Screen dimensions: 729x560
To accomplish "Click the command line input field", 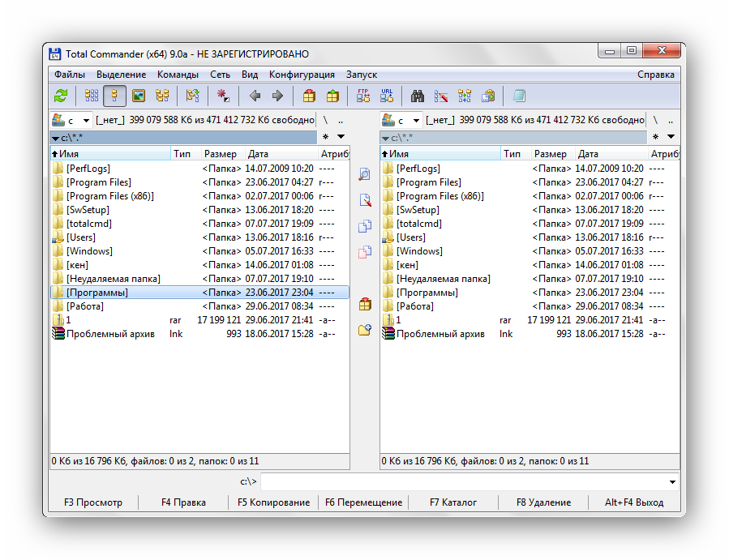I will point(462,482).
